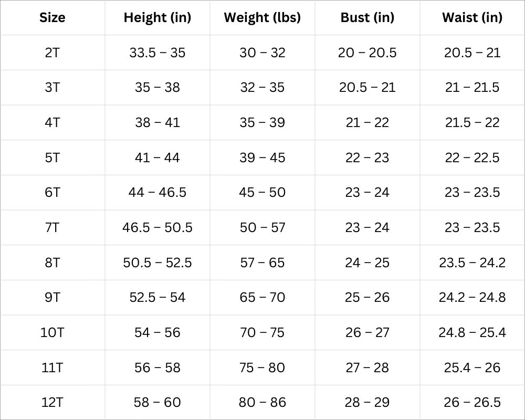Viewport: 525px width, 420px height.
Task: Click the 4T size label
Action: 52,122
